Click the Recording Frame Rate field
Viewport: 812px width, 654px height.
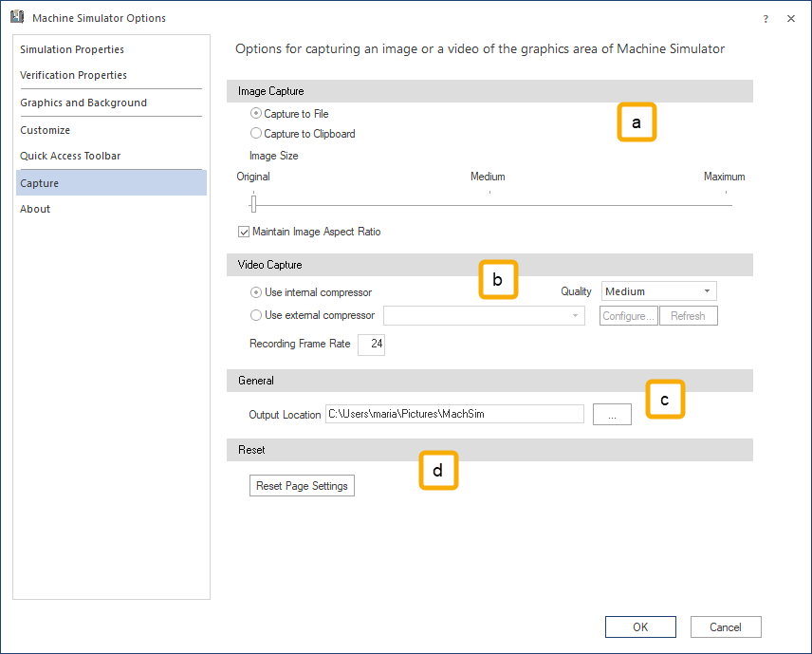click(x=371, y=344)
